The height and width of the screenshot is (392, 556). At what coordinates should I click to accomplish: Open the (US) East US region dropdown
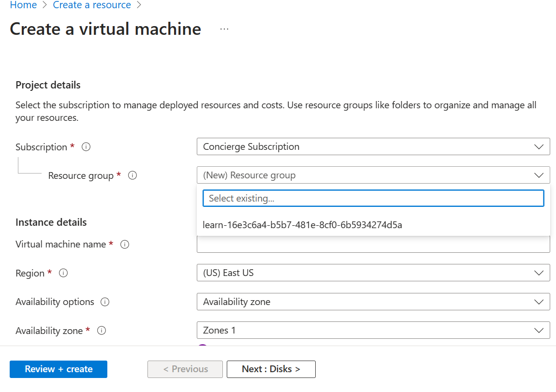coord(373,273)
